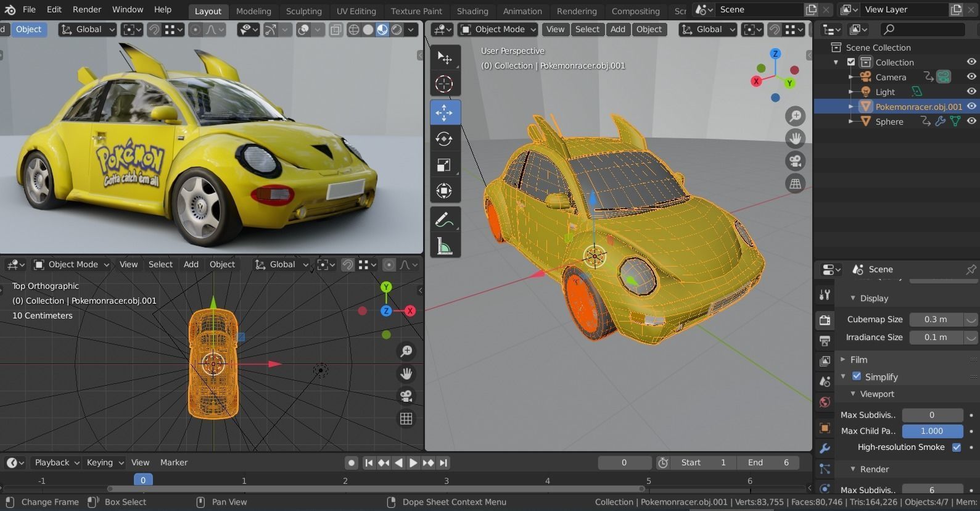Play the animation forward
This screenshot has width=980, height=511.
tap(413, 463)
